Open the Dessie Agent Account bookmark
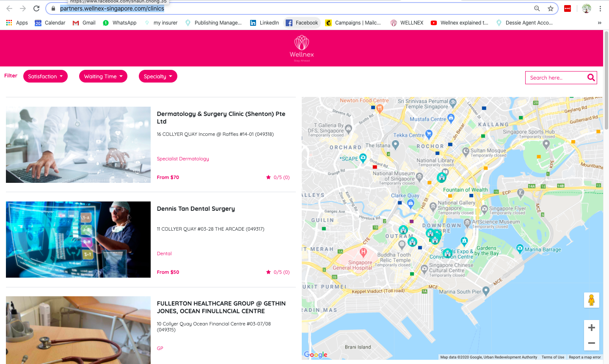The height and width of the screenshot is (364, 609). 524,23
